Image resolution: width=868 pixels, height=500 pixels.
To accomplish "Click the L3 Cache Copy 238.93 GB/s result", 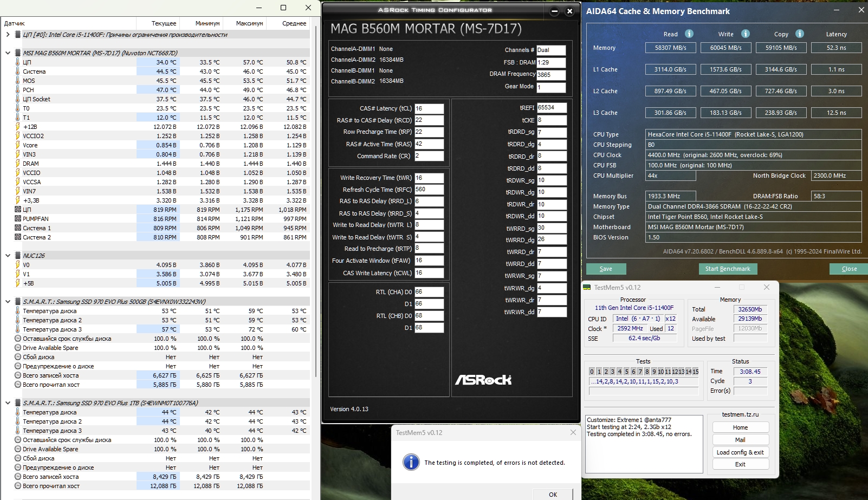I will [781, 113].
